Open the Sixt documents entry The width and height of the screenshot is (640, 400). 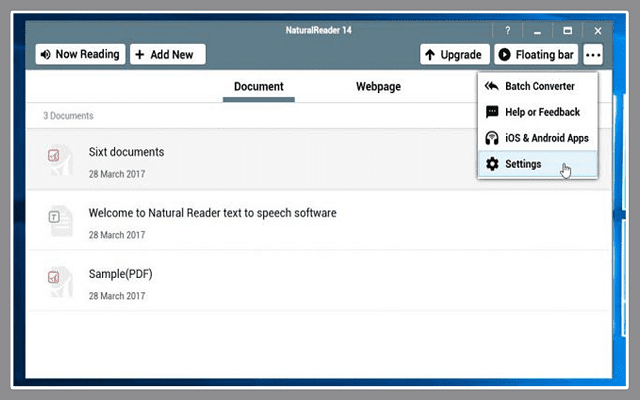coord(126,152)
